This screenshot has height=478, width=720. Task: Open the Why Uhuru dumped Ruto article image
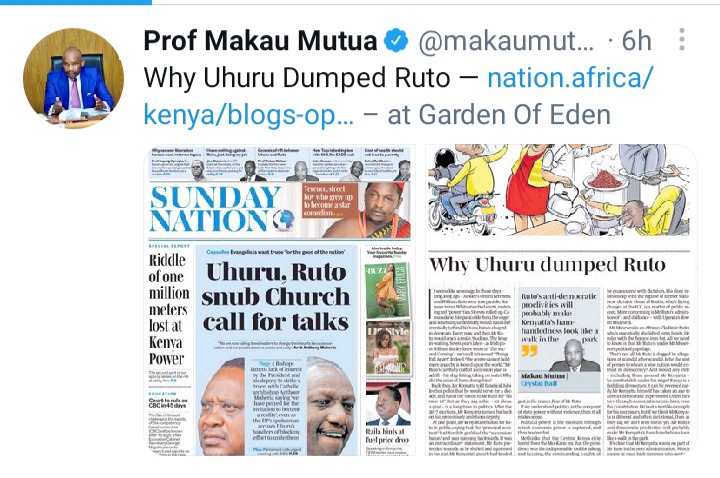560,300
